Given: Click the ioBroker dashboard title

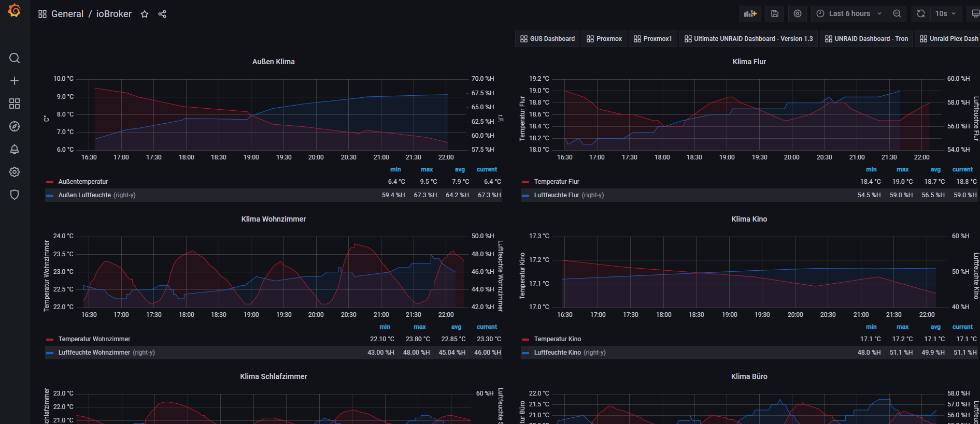Looking at the screenshot, I should pos(114,14).
